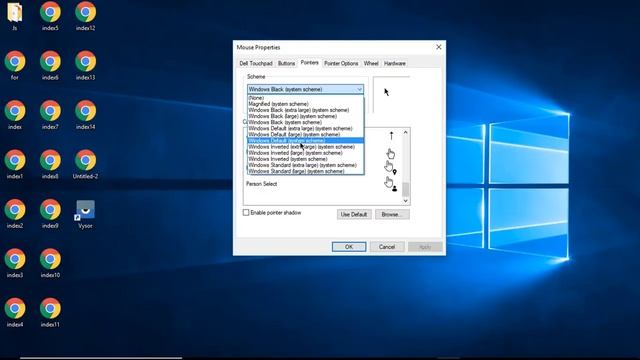
Task: Select the Location Select pointer icon
Action: pyautogui.click(x=390, y=167)
